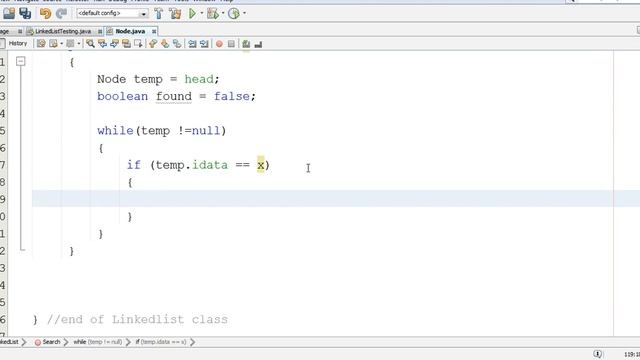640x360 pixels.
Task: Click the 'boolean' keyword
Action: tap(122, 96)
